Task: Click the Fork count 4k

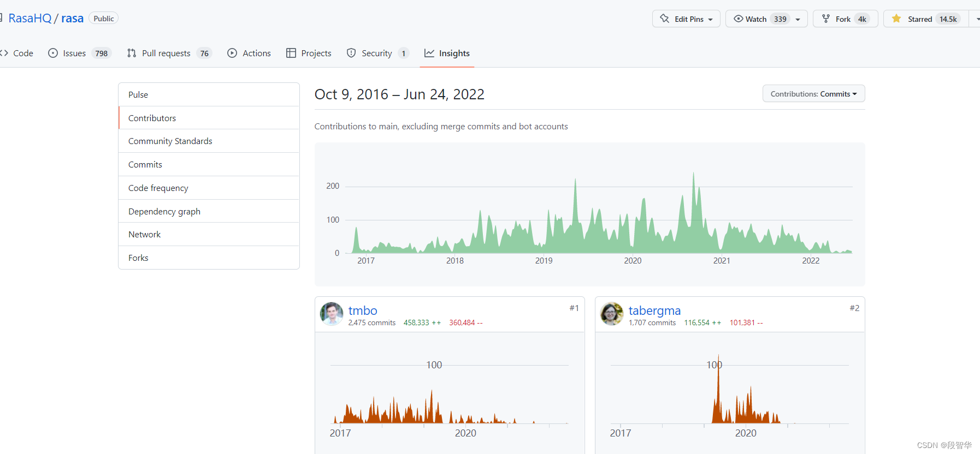Action: pyautogui.click(x=862, y=19)
